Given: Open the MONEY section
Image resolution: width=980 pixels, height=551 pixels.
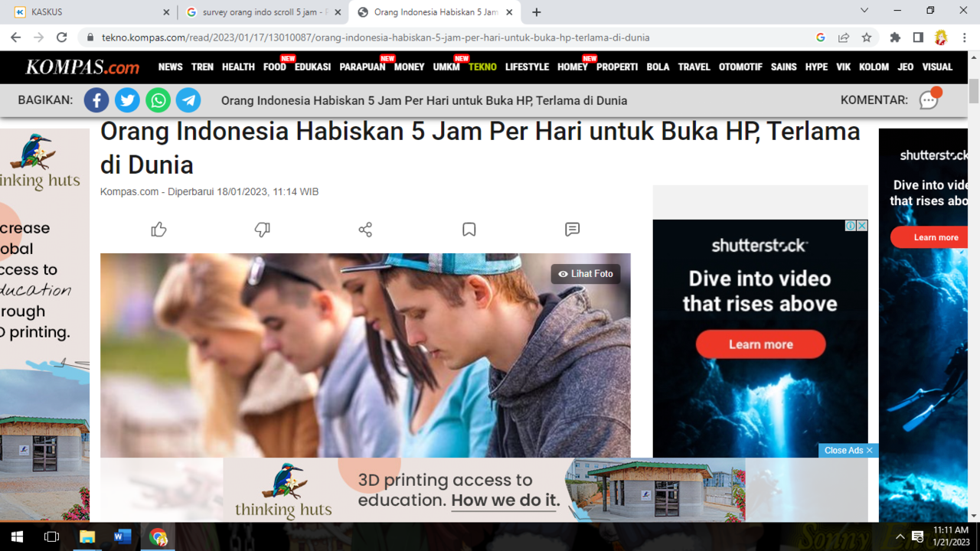Looking at the screenshot, I should (x=409, y=67).
